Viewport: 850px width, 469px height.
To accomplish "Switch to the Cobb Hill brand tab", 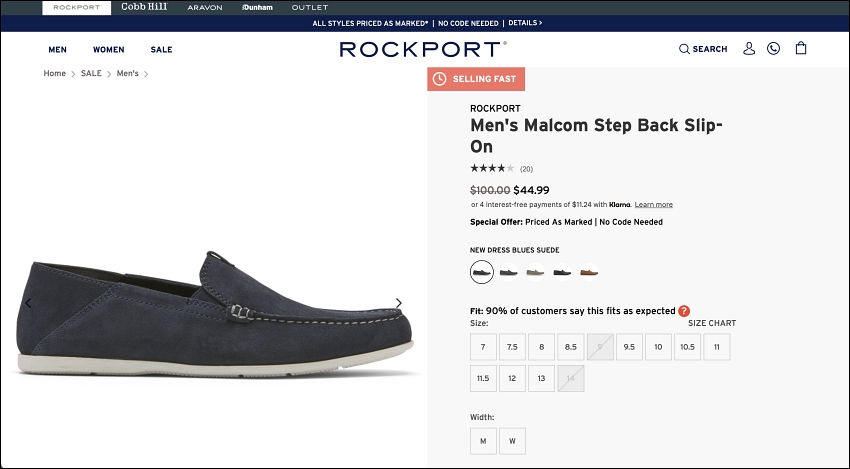I will point(144,7).
